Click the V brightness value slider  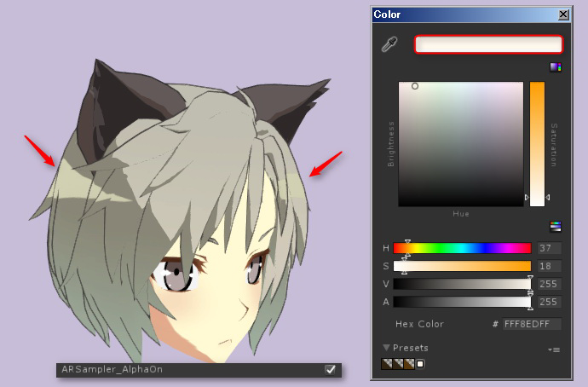point(462,284)
